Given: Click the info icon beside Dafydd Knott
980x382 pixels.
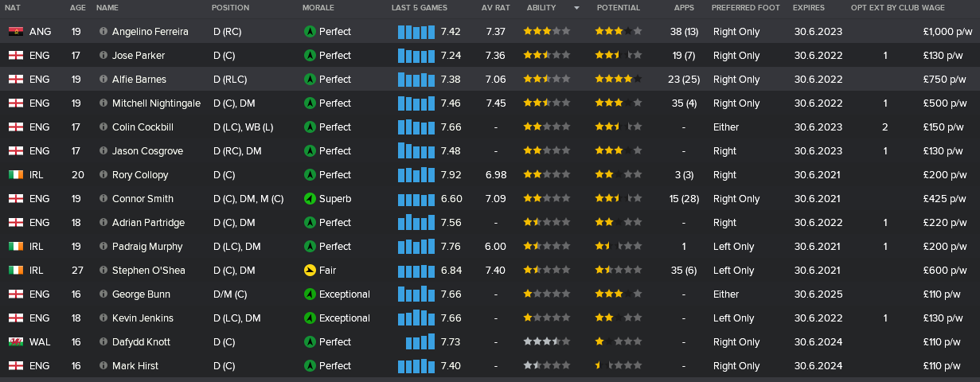Looking at the screenshot, I should tap(103, 342).
